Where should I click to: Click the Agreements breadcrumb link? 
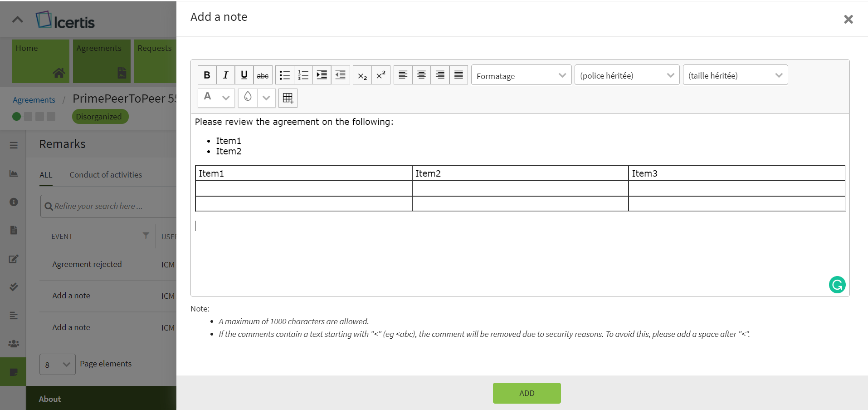34,100
